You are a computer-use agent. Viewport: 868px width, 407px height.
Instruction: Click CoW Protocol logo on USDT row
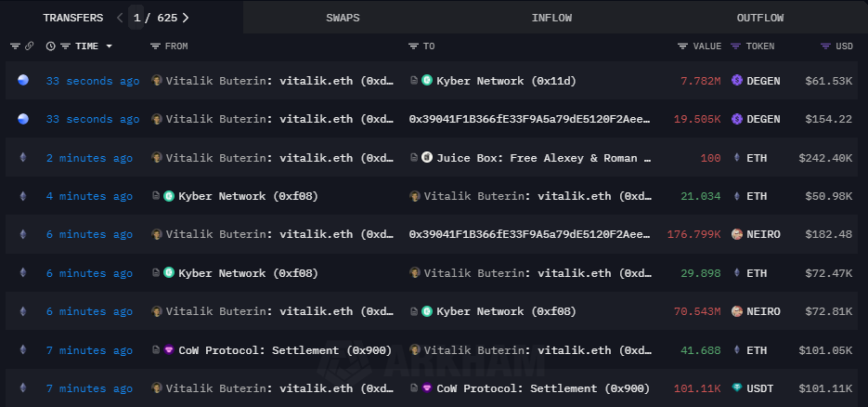pos(427,387)
